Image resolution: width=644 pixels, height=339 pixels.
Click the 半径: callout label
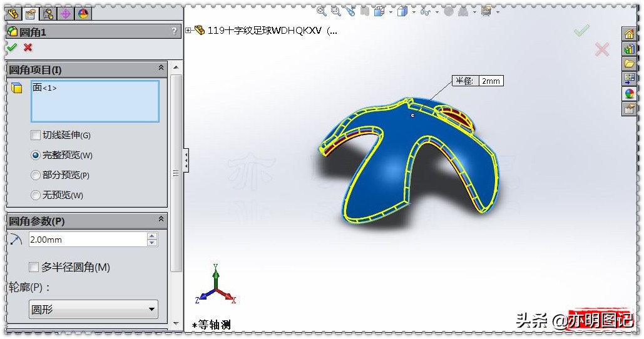click(x=465, y=81)
